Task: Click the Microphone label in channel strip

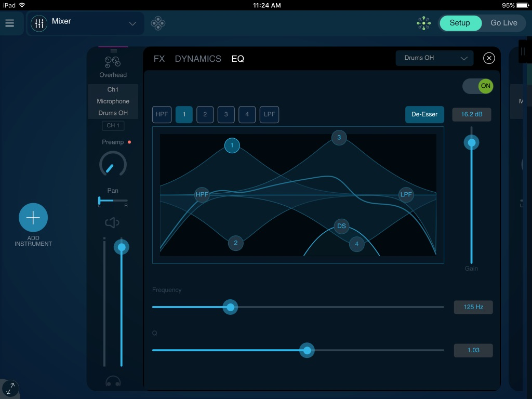Action: click(x=113, y=101)
